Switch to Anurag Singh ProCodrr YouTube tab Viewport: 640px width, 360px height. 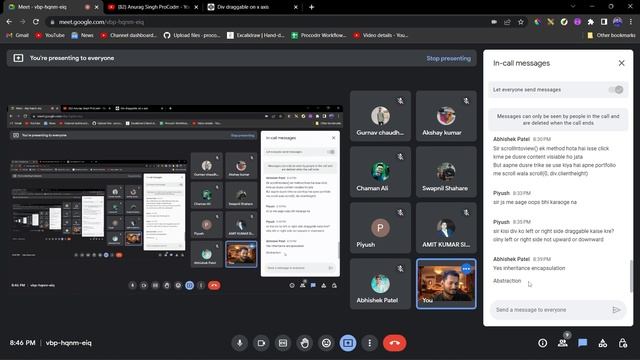153,7
